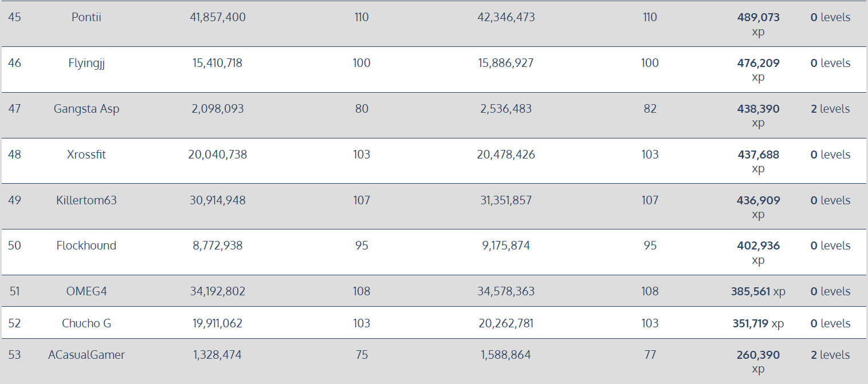Click the Flyingjj player name
Image resolution: width=868 pixels, height=384 pixels.
pos(87,63)
